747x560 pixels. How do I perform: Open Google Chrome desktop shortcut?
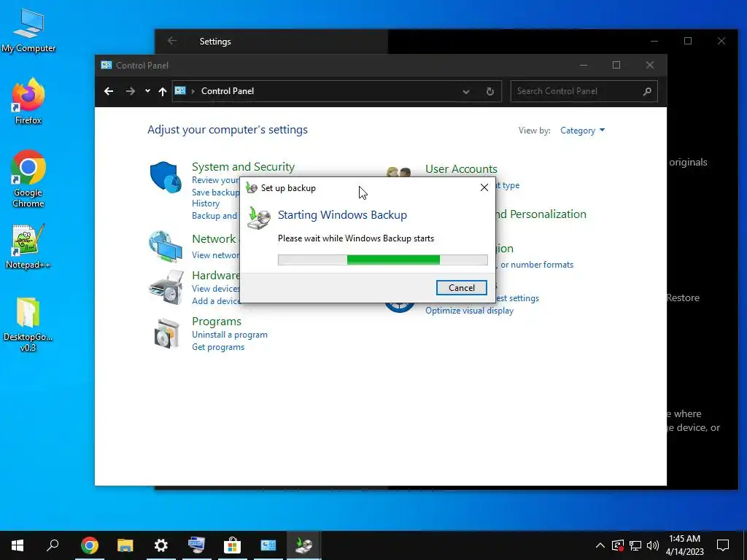28,179
